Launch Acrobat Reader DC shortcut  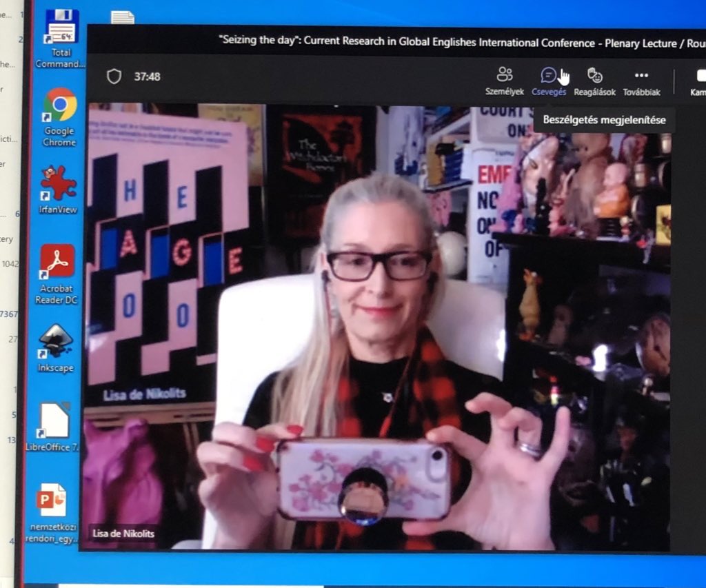click(58, 274)
